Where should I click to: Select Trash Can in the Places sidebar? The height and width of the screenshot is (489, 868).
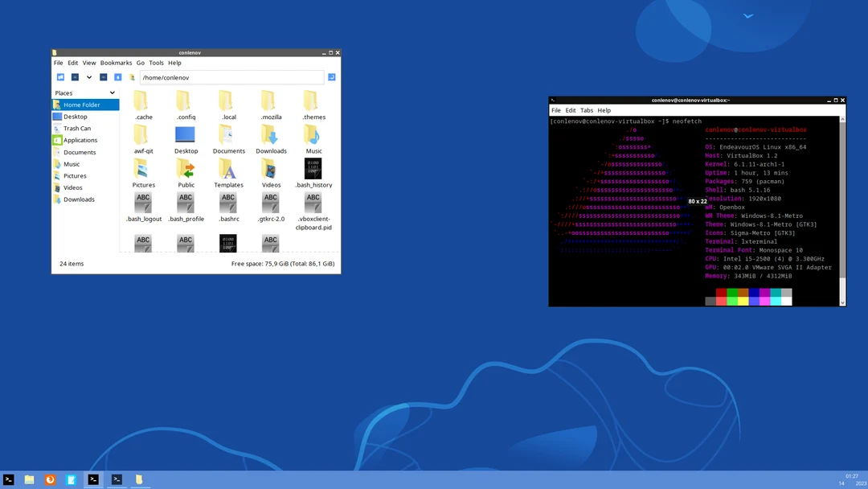(79, 128)
